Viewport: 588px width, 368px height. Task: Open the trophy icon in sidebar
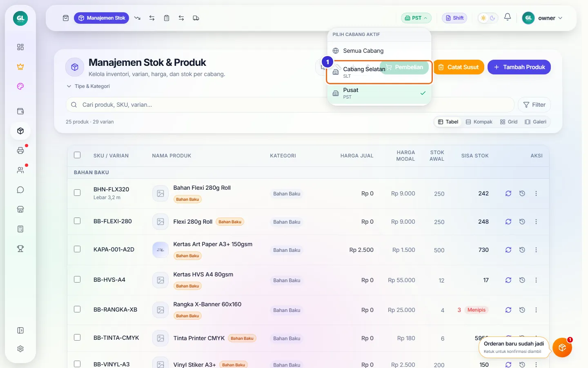click(20, 249)
